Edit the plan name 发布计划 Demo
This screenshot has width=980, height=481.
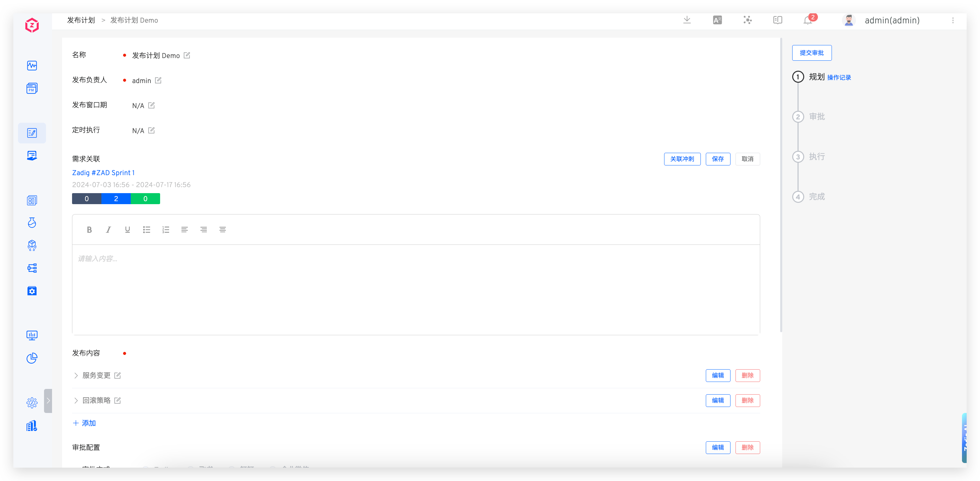pyautogui.click(x=187, y=56)
